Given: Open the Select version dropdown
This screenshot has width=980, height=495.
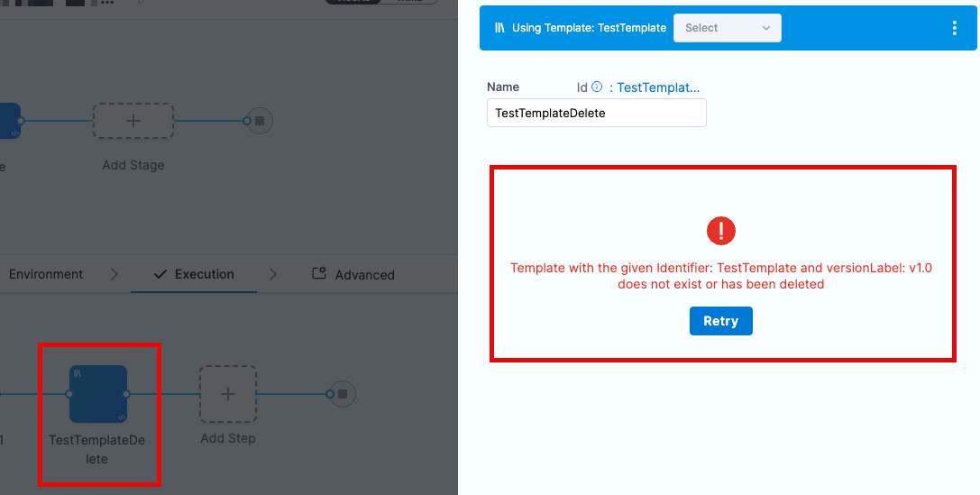Looking at the screenshot, I should (x=727, y=27).
